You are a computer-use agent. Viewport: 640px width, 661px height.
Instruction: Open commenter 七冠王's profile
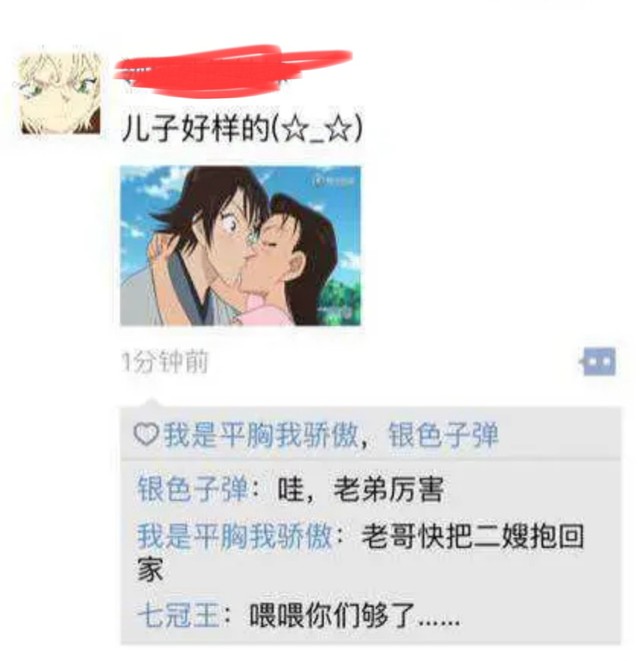point(178,615)
